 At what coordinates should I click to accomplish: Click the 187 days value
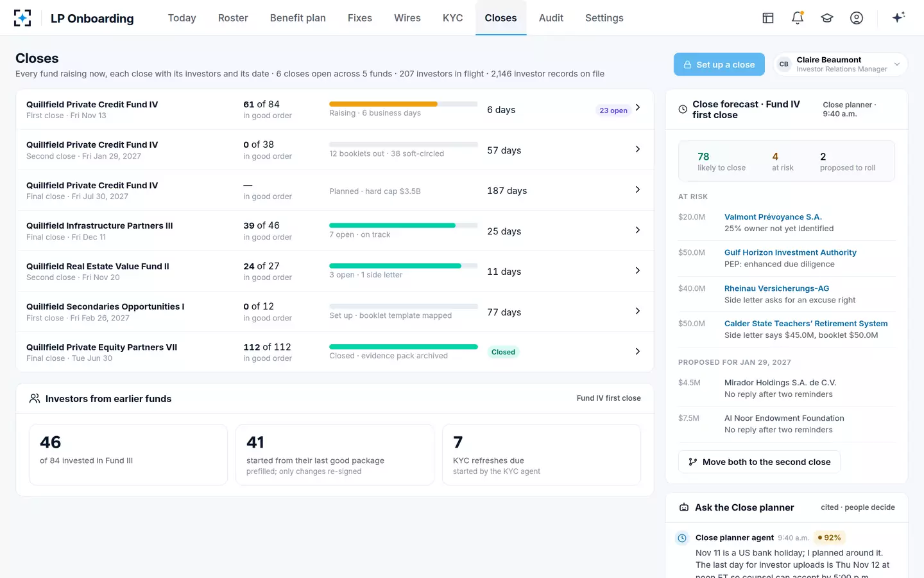click(507, 191)
